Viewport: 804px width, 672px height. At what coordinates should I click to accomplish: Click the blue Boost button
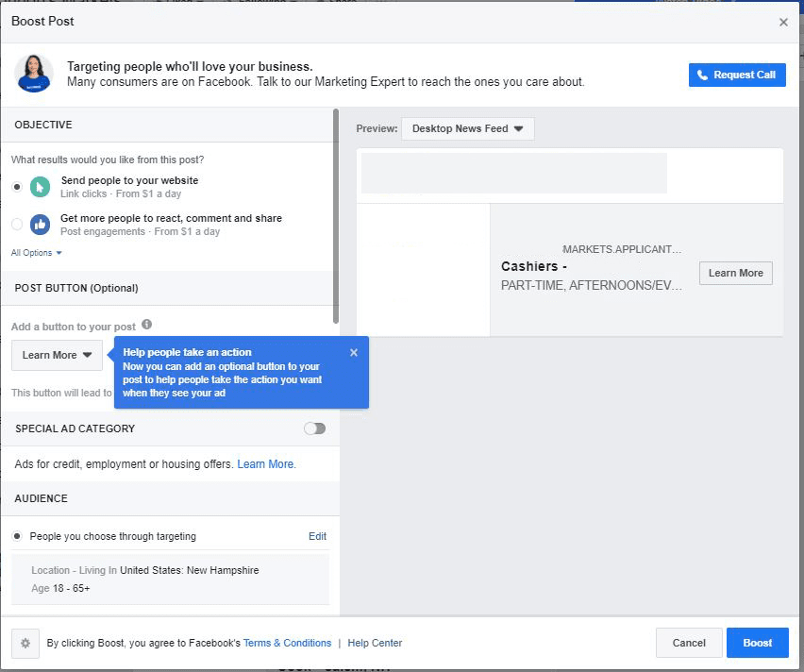pos(758,643)
